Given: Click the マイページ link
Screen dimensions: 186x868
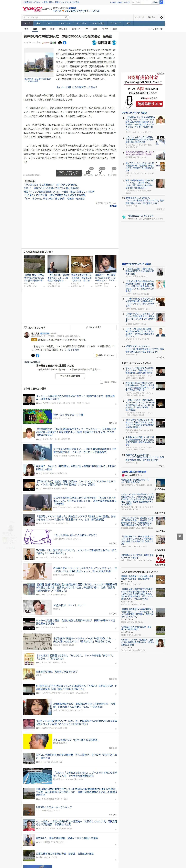Looking at the screenshot, I should click(x=139, y=18).
